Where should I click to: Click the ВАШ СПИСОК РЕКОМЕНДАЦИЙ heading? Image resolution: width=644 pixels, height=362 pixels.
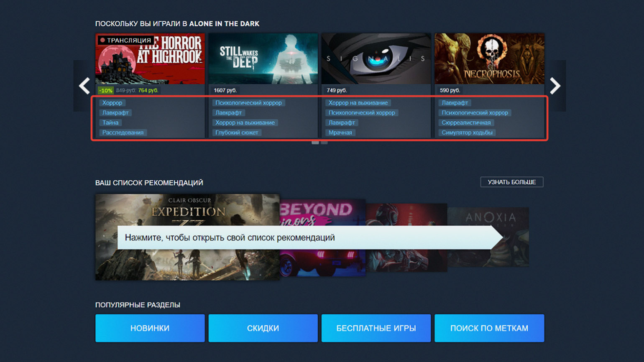pos(149,183)
